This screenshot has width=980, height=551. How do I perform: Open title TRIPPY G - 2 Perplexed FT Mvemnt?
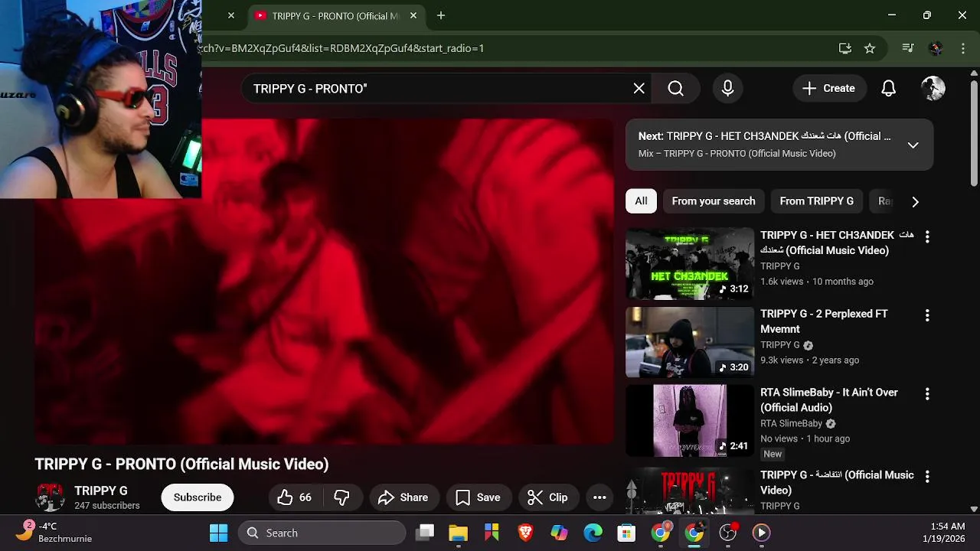(824, 321)
